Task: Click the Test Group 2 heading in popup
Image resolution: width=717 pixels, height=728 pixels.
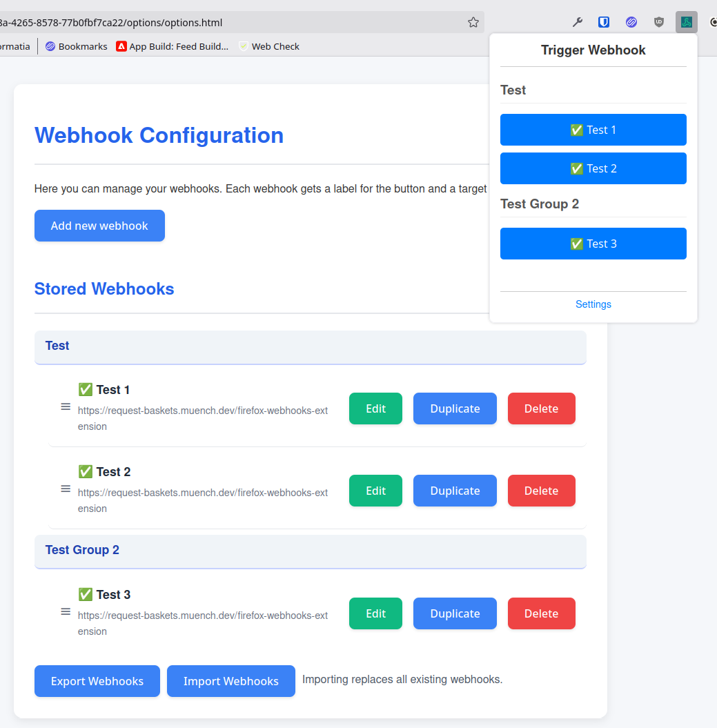Action: pyautogui.click(x=540, y=204)
